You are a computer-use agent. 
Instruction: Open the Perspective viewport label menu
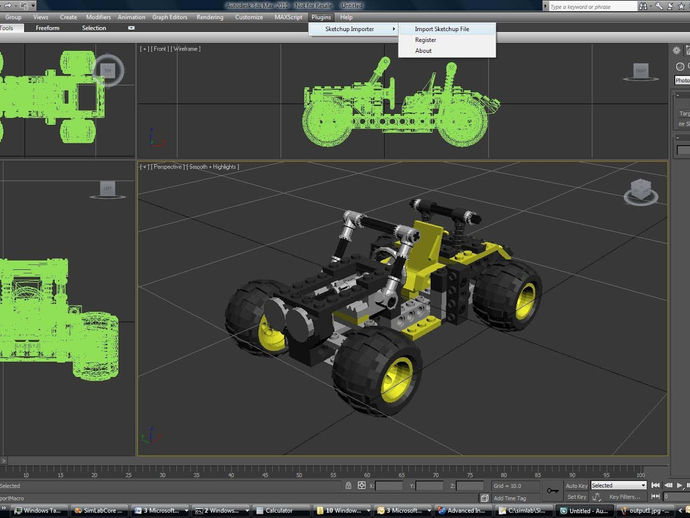pyautogui.click(x=167, y=167)
